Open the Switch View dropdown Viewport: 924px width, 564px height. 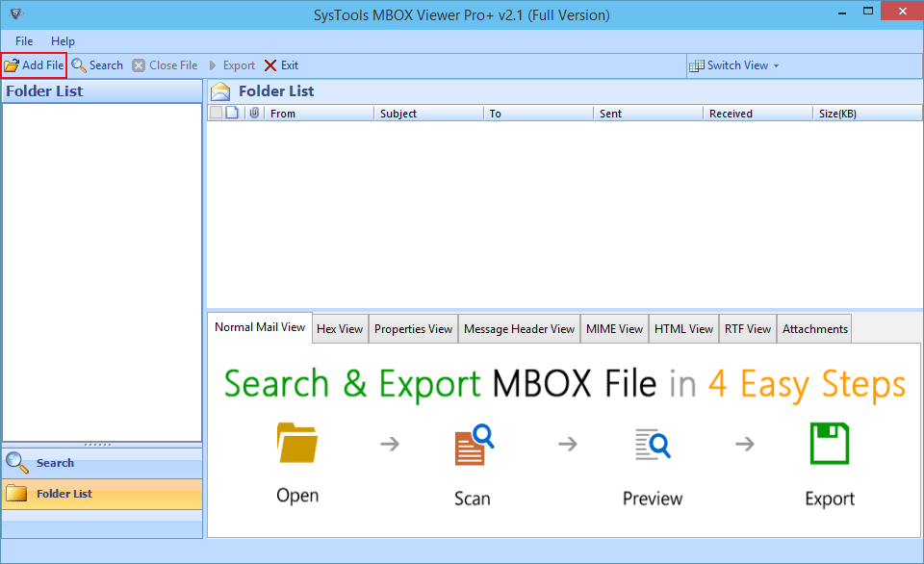click(734, 65)
